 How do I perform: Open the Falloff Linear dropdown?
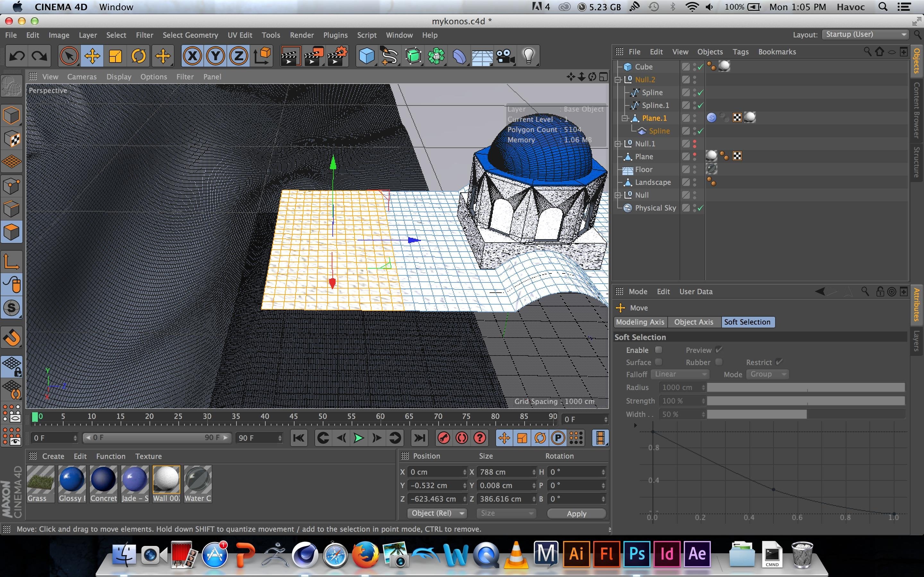[x=680, y=374]
